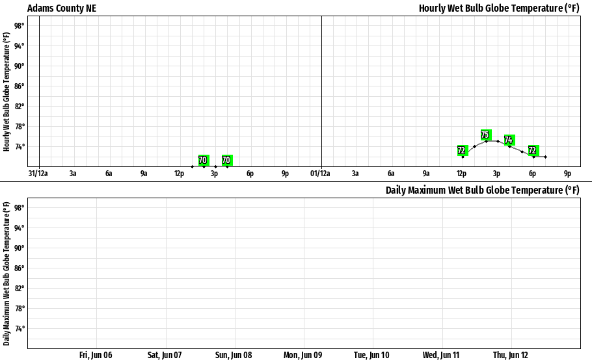Click the Sat, Jun 07 date label
The height and width of the screenshot is (364, 592).
pyautogui.click(x=165, y=355)
